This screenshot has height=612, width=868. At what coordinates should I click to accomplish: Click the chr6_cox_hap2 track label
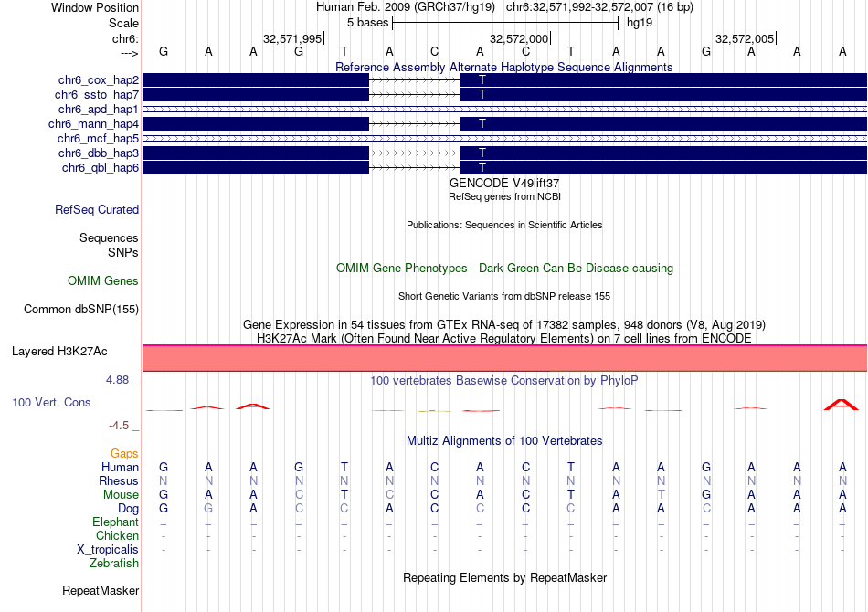pyautogui.click(x=99, y=80)
